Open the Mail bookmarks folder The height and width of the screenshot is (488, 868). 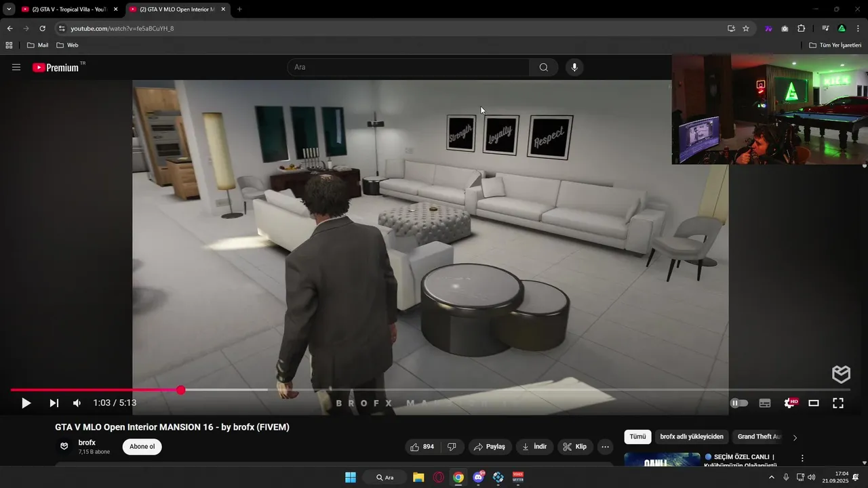point(37,45)
